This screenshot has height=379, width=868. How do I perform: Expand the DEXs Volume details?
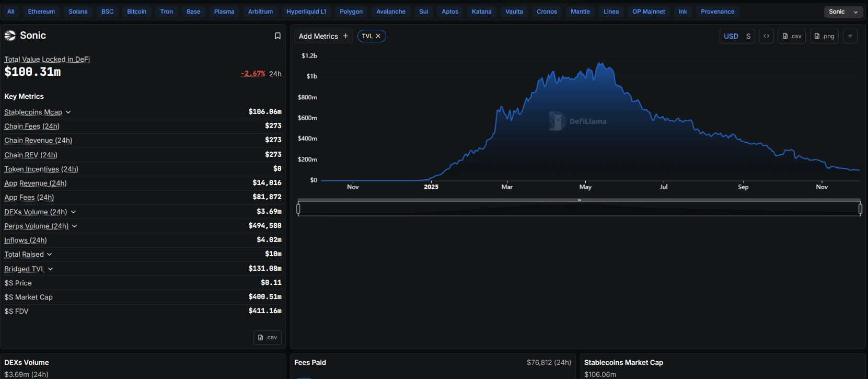click(74, 212)
